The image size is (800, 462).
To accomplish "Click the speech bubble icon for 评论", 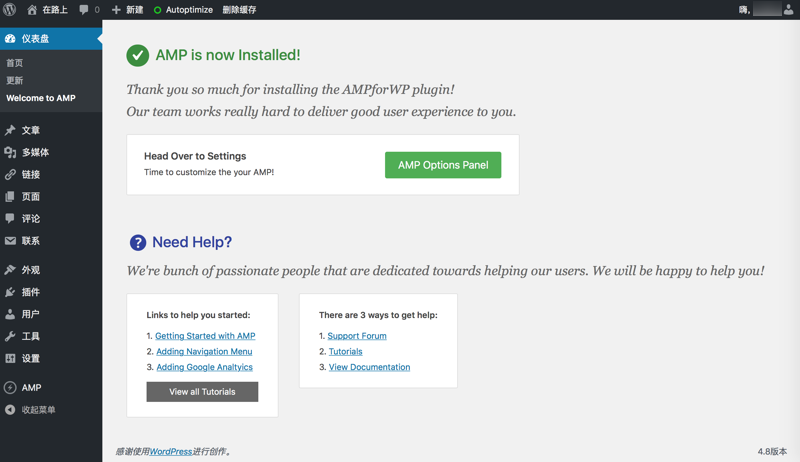I will 10,218.
